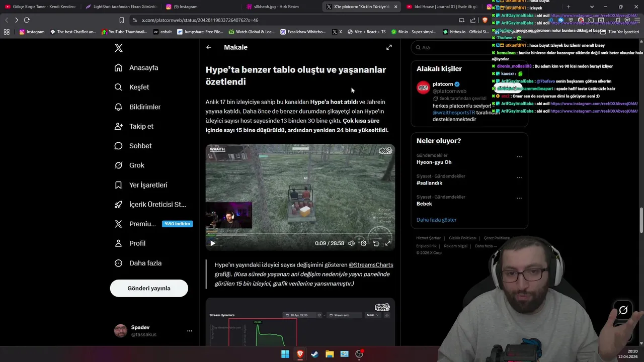Expand the article with the fullscreen arrows icon
Viewport: 644px width, 362px height.
389,47
